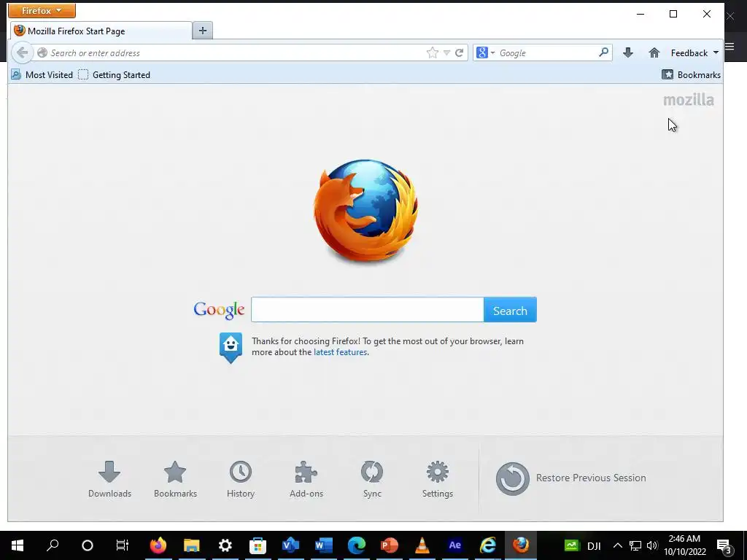The height and width of the screenshot is (560, 747).
Task: Click the main Google search input
Action: [368, 310]
